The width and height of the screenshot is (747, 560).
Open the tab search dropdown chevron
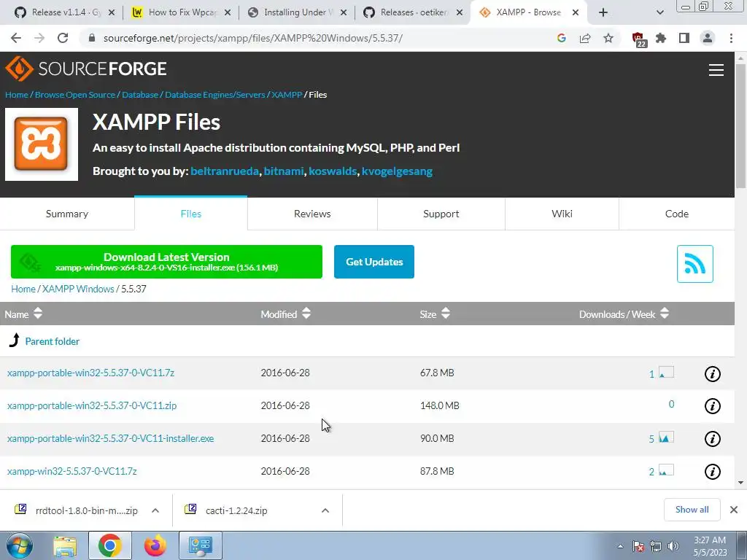point(659,13)
